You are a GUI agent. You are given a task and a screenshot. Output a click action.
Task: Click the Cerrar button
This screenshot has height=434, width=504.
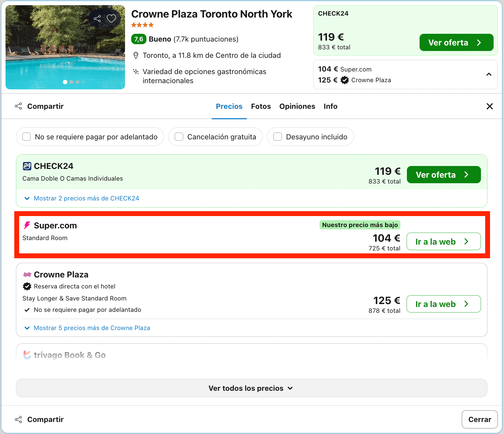[x=480, y=419]
